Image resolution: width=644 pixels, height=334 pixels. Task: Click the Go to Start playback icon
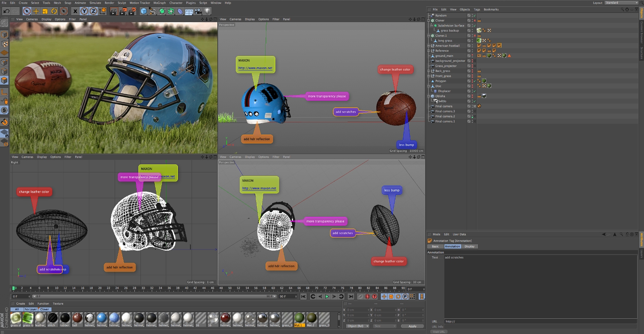(303, 297)
